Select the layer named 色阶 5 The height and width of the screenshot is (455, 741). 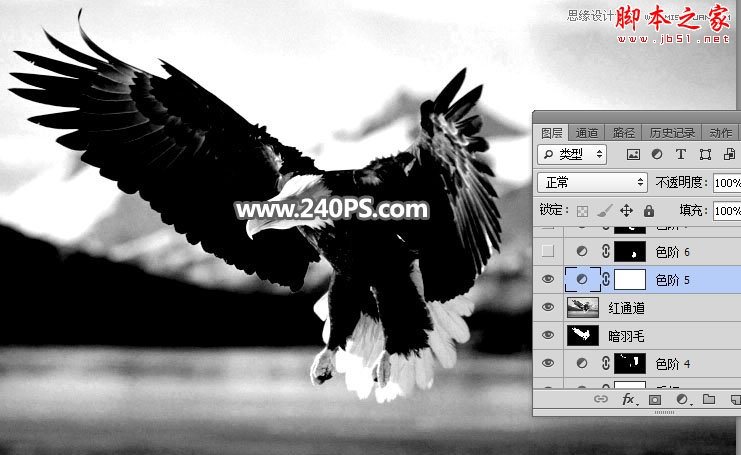672,280
